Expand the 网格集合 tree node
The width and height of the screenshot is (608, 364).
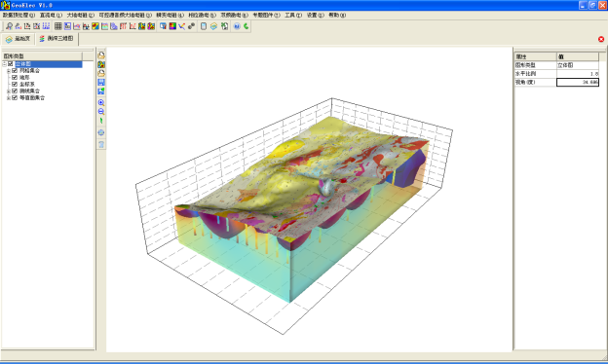(9, 71)
